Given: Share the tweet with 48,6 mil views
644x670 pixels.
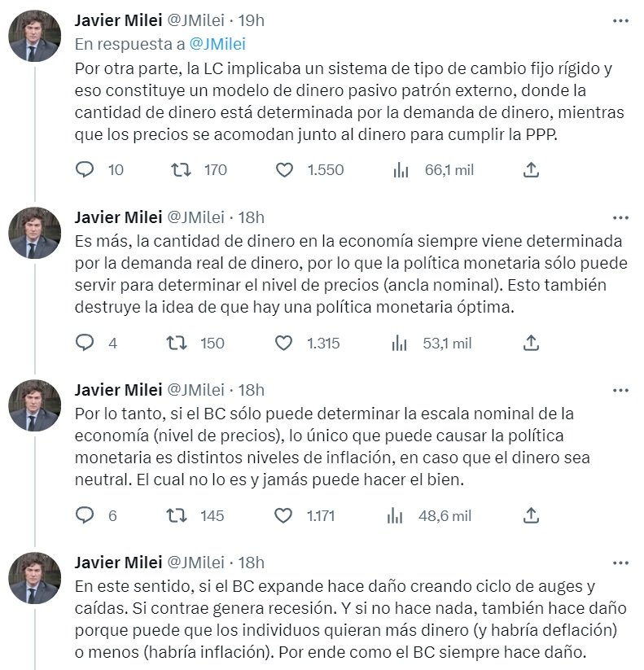Looking at the screenshot, I should [531, 515].
